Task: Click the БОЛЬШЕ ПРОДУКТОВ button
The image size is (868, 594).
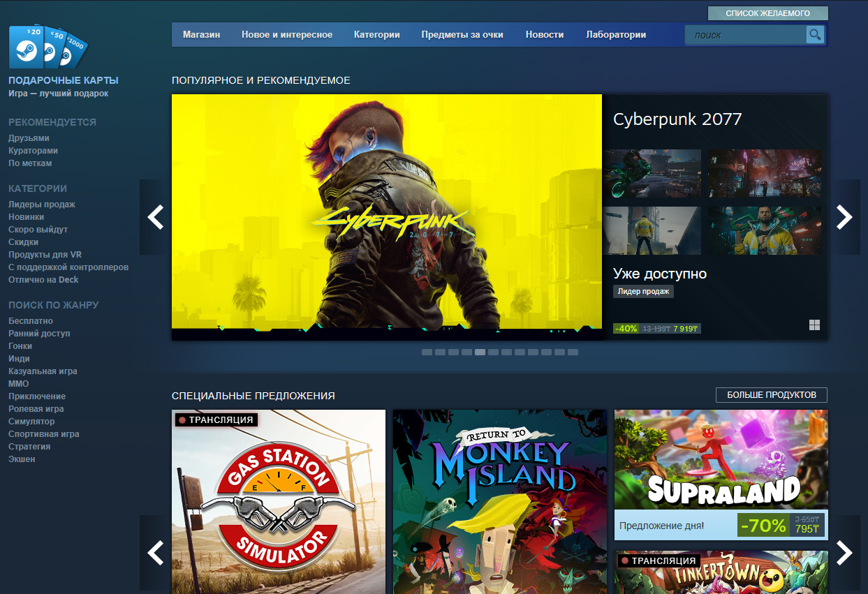Action: pos(772,395)
